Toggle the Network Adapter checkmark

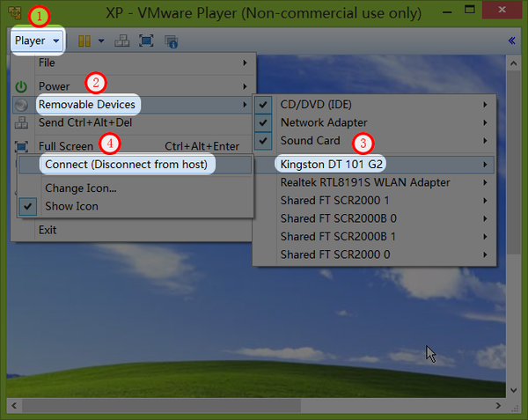[263, 122]
